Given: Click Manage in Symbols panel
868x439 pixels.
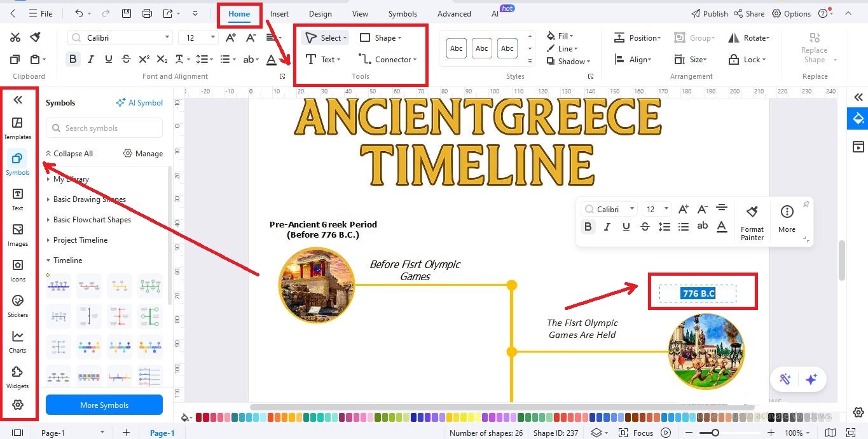Looking at the screenshot, I should [143, 153].
